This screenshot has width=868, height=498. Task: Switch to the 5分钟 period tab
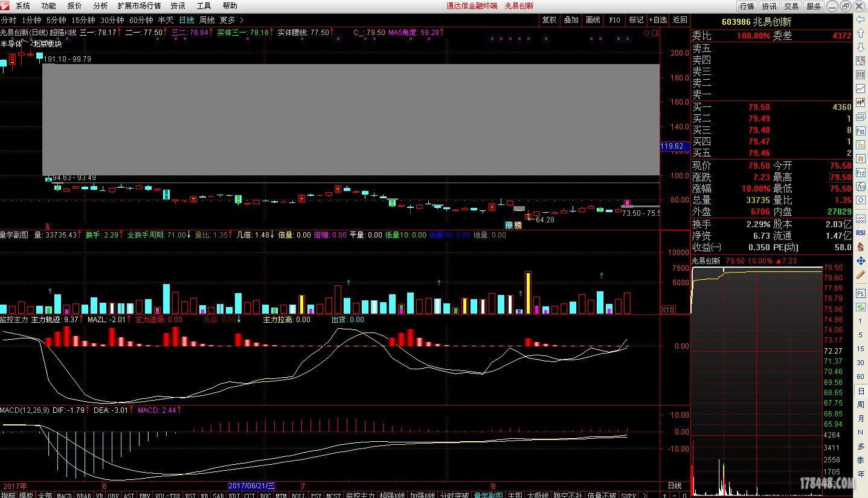click(56, 20)
